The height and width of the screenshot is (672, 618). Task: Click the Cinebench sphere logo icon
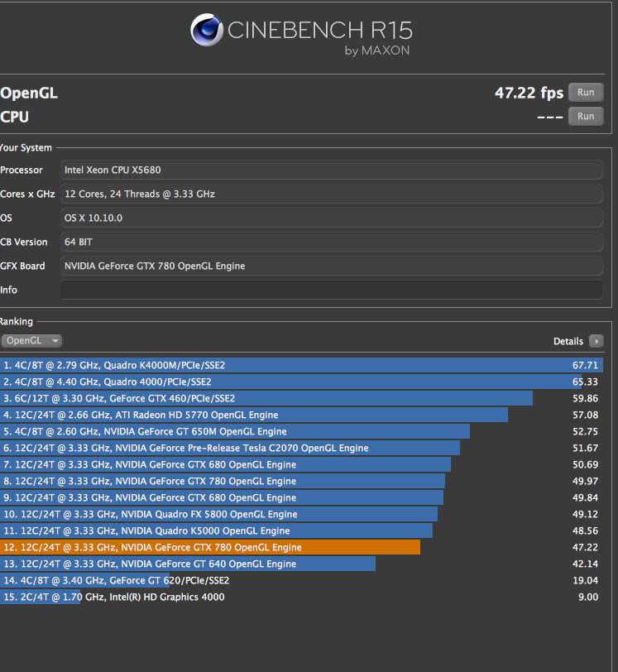[207, 30]
